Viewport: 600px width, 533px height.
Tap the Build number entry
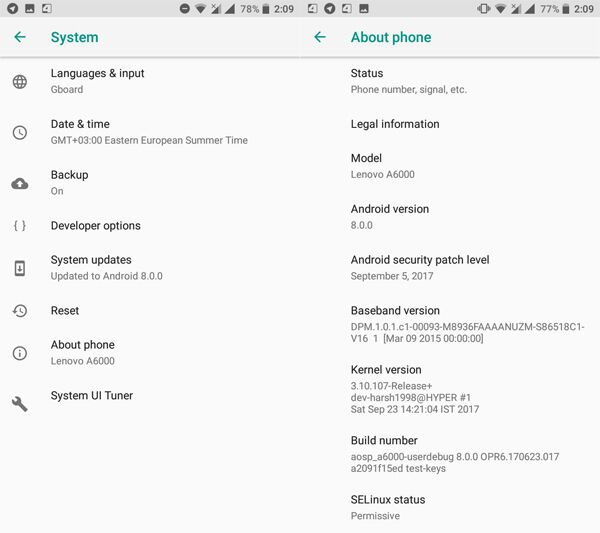click(450, 454)
